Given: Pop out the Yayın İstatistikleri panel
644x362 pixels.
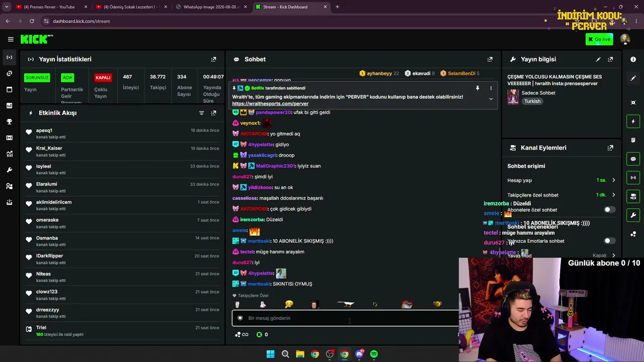Looking at the screenshot, I should [213, 59].
